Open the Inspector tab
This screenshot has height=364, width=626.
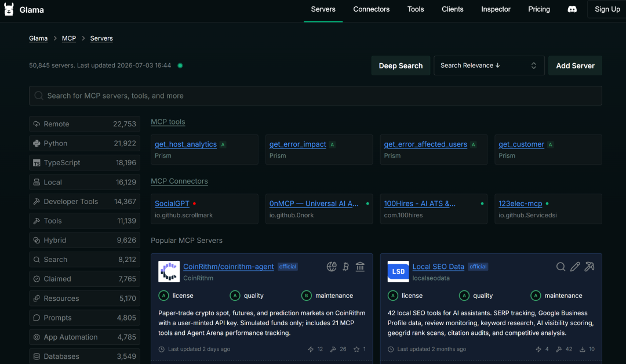tap(496, 9)
